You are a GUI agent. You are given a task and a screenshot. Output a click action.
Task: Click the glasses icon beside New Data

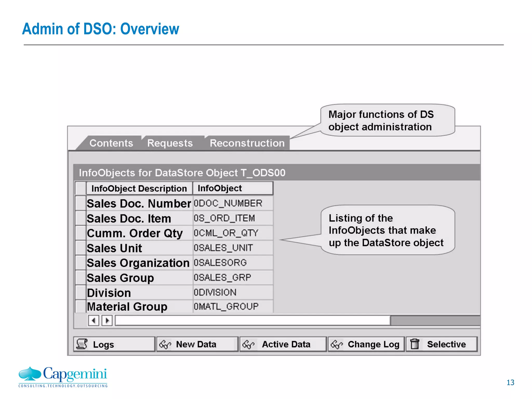click(165, 344)
